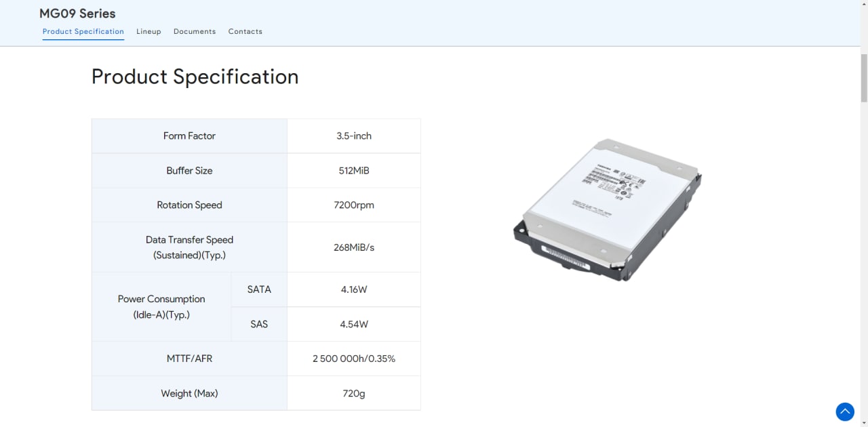Click the hard drive product image
Image resolution: width=868 pixels, height=427 pixels.
[x=608, y=209]
